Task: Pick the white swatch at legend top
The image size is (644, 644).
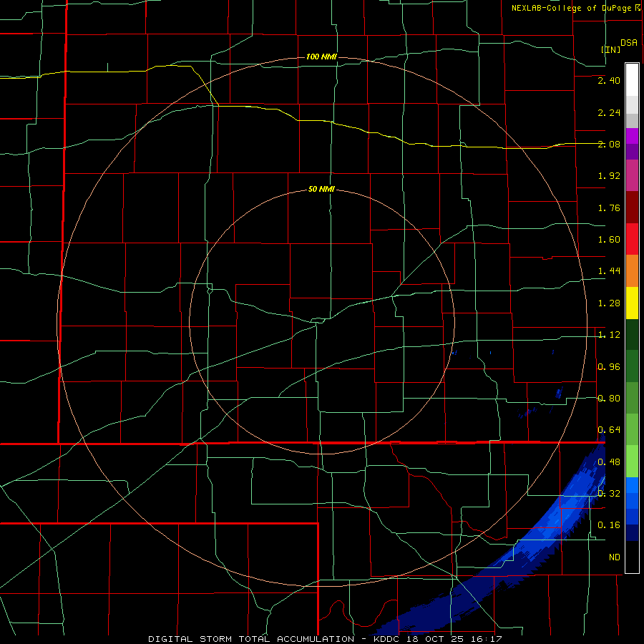Action: [632, 79]
